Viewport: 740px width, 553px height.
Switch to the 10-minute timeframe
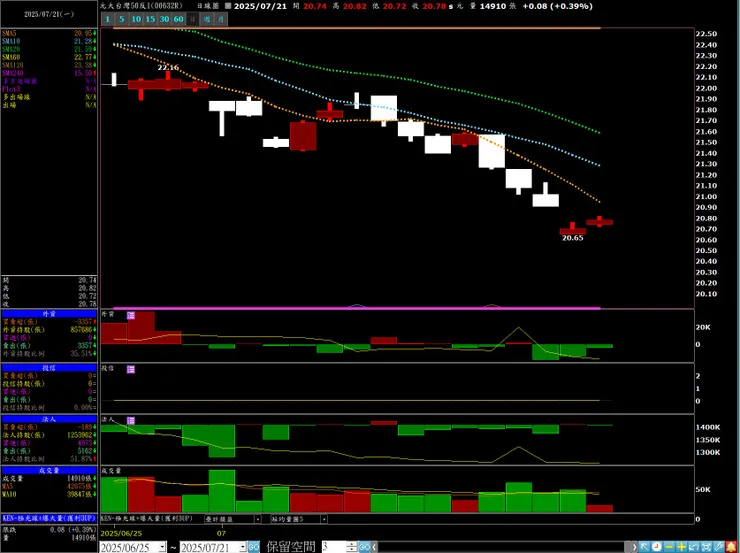(136, 19)
